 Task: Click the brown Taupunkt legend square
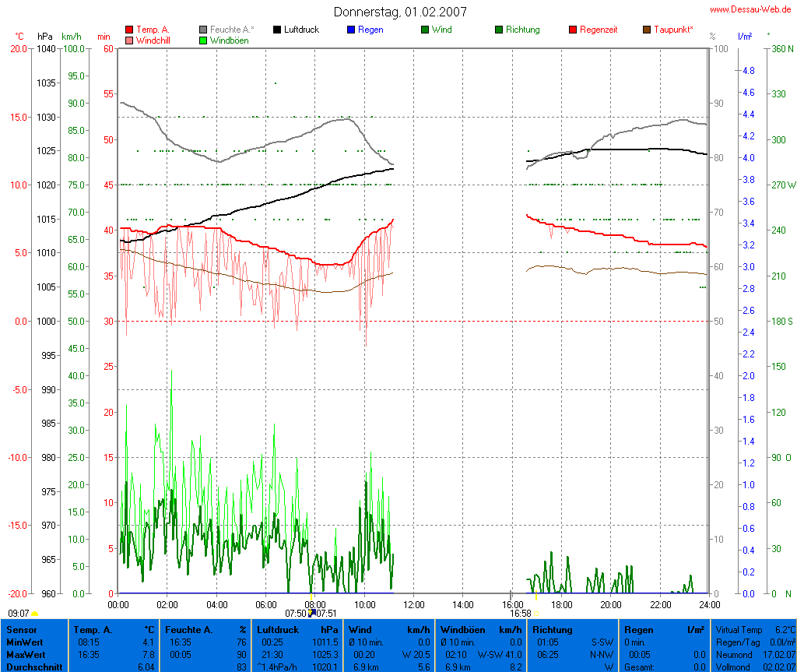click(647, 30)
